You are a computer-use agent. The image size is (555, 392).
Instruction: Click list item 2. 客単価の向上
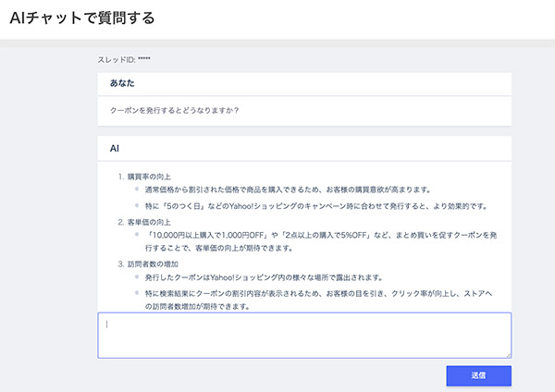coord(144,222)
